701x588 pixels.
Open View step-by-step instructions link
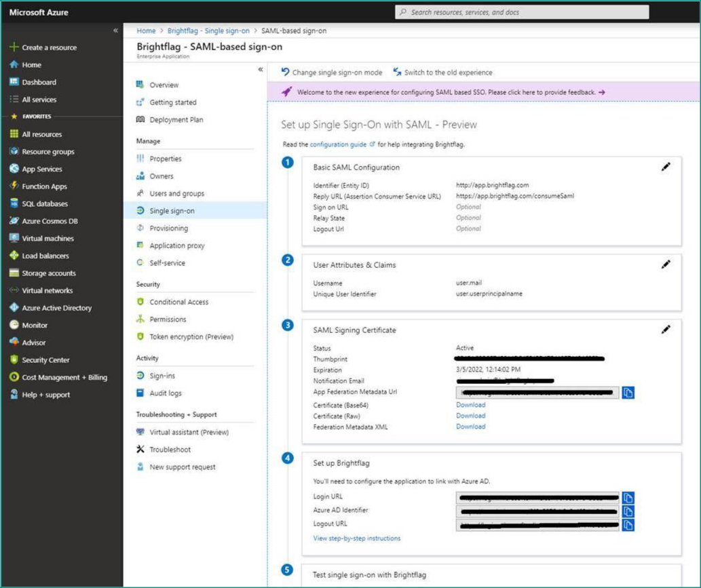coord(357,538)
